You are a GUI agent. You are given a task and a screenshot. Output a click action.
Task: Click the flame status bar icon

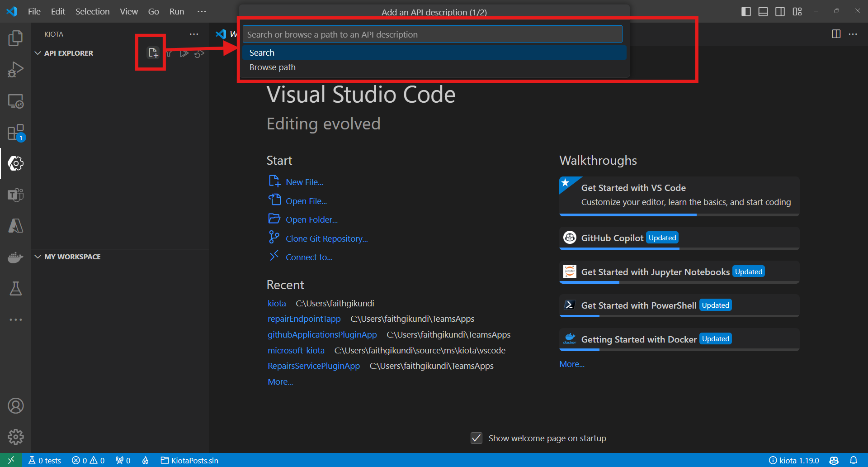[x=146, y=460]
